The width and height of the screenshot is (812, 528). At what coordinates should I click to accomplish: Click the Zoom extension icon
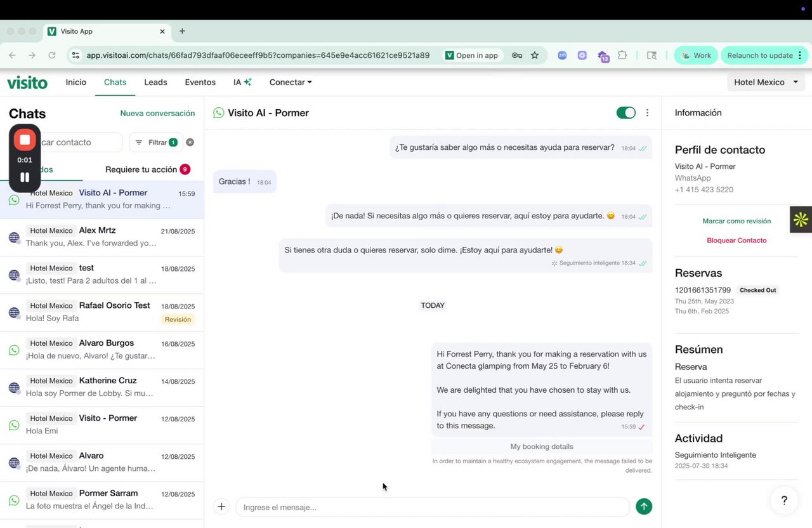tap(562, 55)
